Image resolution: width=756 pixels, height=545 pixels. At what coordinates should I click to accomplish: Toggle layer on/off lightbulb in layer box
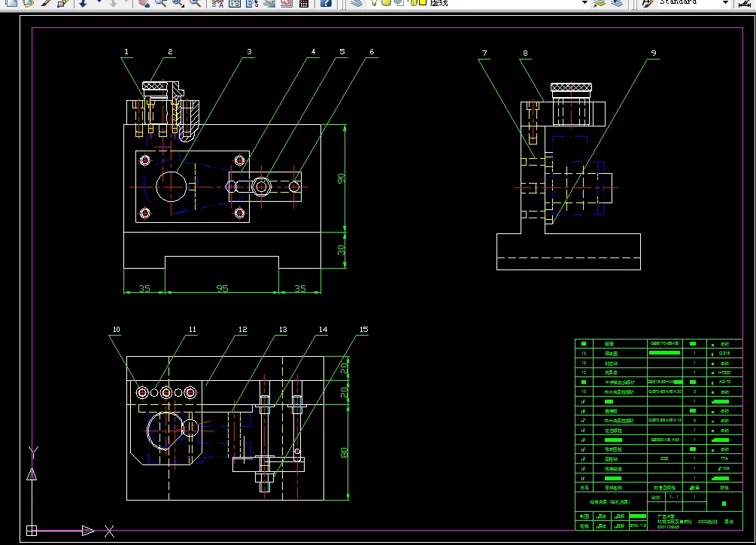click(374, 2)
